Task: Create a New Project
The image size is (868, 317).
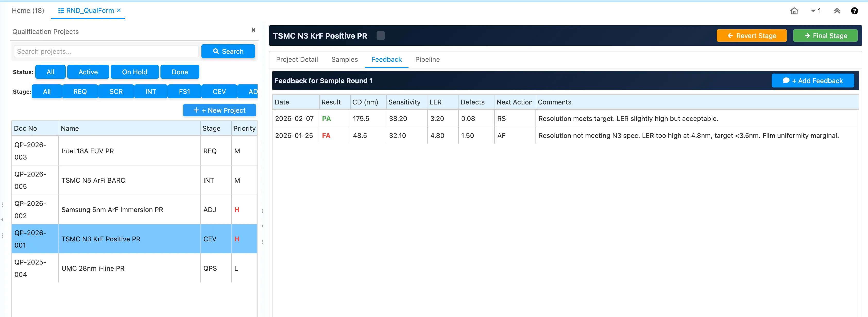Action: coord(219,110)
